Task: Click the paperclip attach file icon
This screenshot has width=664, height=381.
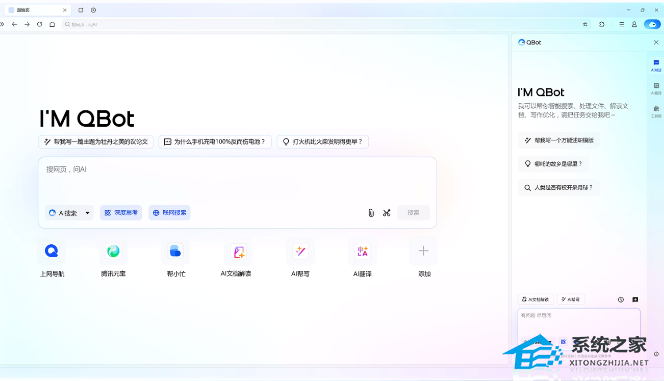Action: click(x=371, y=213)
